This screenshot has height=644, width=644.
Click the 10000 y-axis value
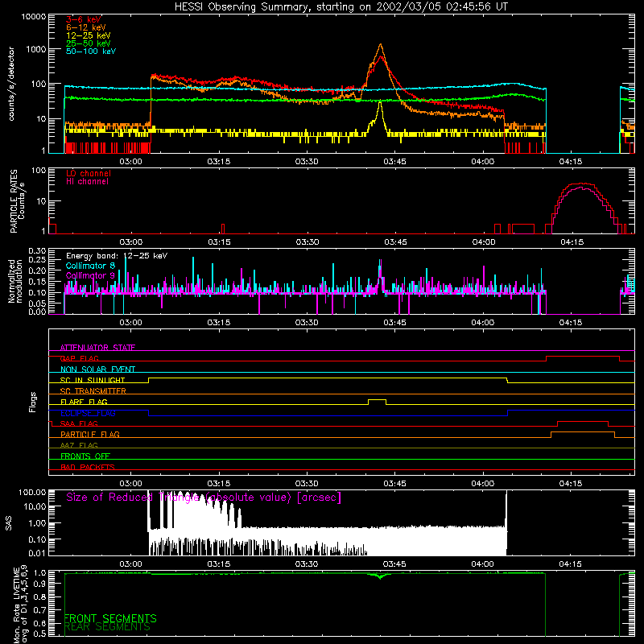click(34, 16)
